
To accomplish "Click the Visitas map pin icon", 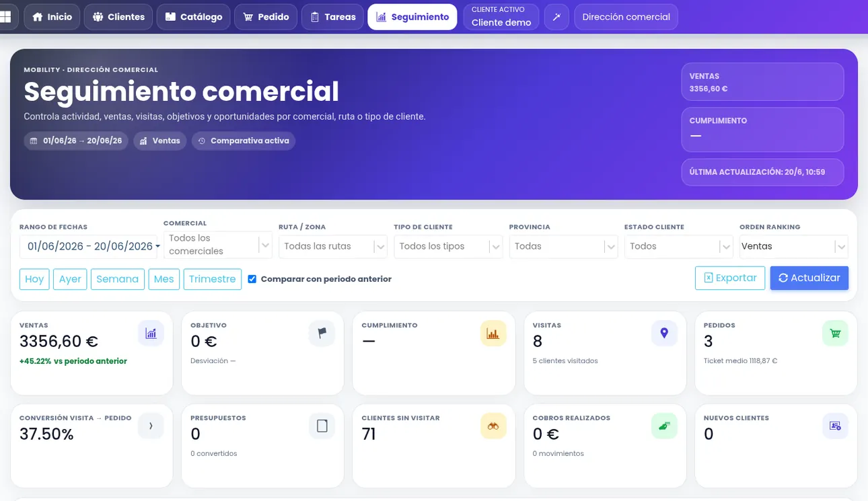I will 664,334.
